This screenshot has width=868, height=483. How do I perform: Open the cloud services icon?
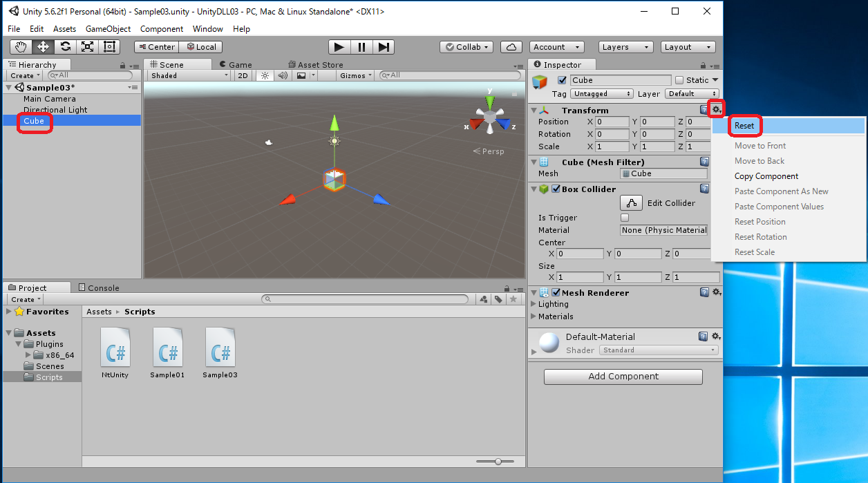[x=511, y=47]
